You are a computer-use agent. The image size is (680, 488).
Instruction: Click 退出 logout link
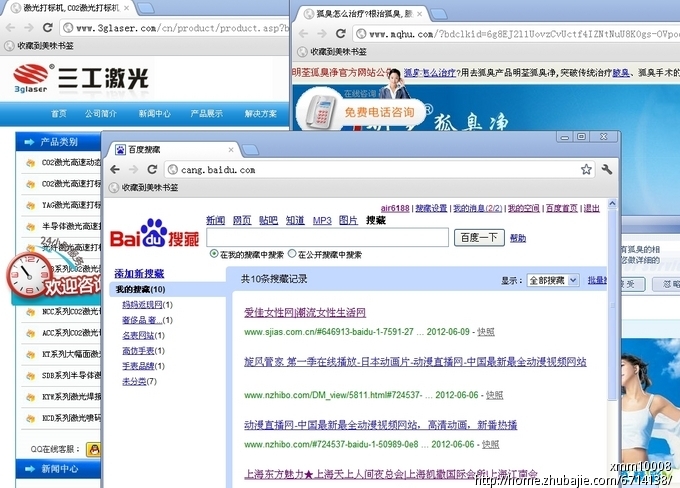pyautogui.click(x=592, y=208)
